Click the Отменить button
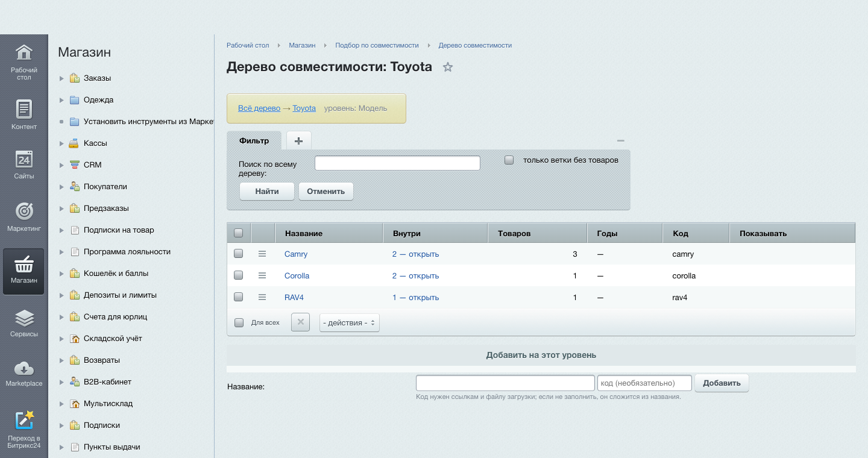Image resolution: width=868 pixels, height=458 pixels. coord(325,191)
